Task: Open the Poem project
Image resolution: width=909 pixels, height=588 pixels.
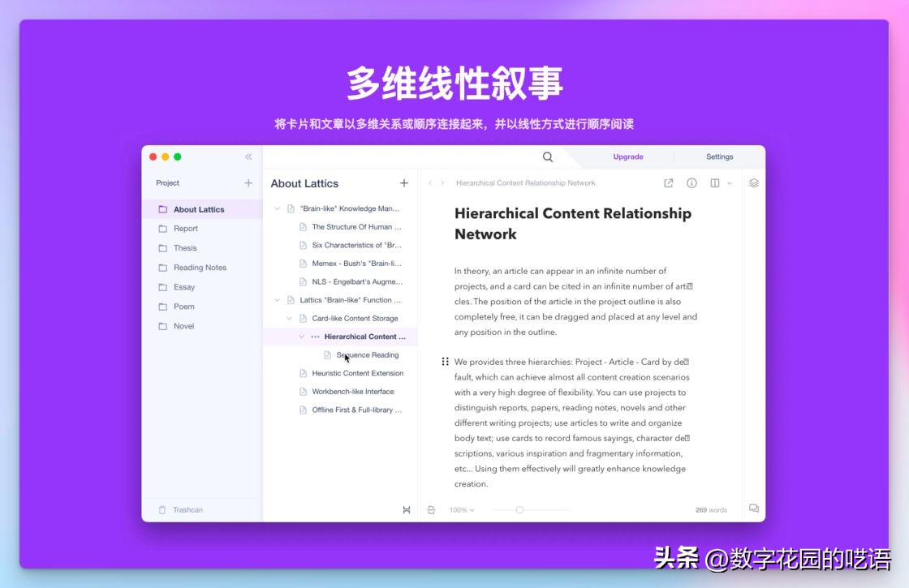Action: pyautogui.click(x=202, y=307)
